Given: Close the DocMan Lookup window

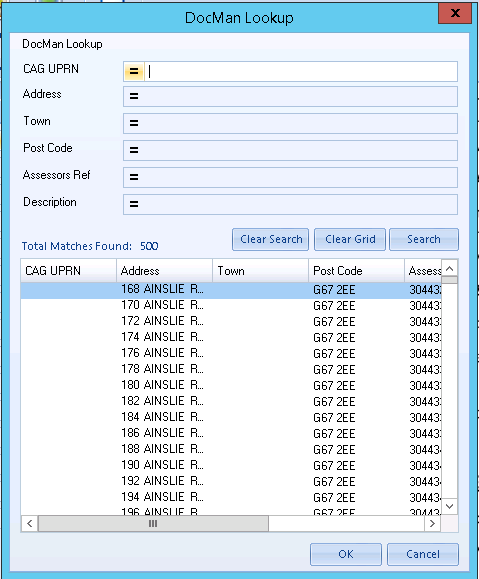Looking at the screenshot, I should click(x=455, y=14).
